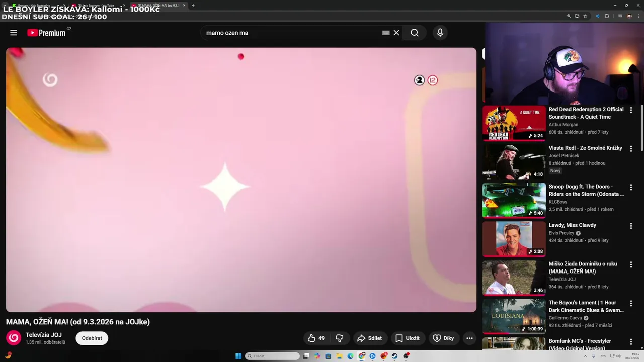
Task: Open options menu for Lawdy, Miss Clawdy
Action: (x=631, y=226)
